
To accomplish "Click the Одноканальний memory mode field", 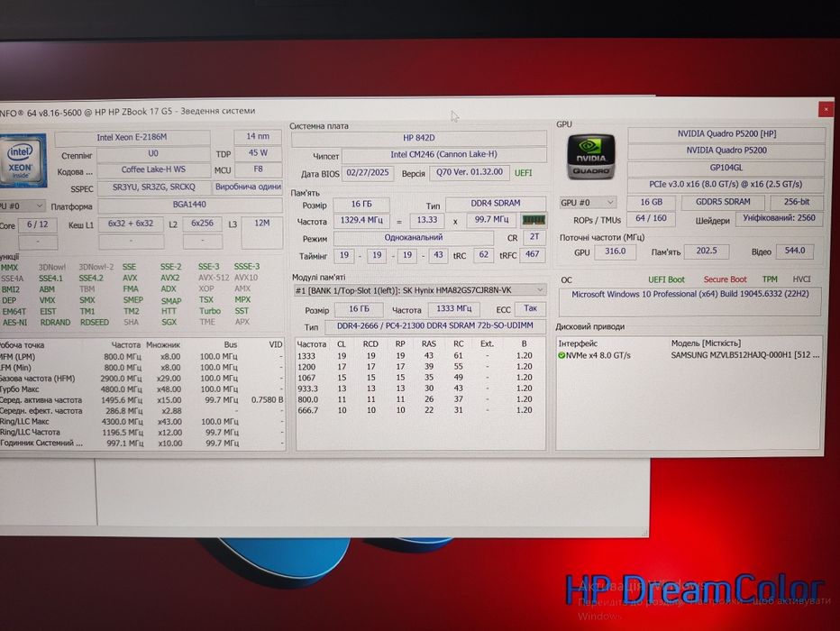I will coord(414,237).
